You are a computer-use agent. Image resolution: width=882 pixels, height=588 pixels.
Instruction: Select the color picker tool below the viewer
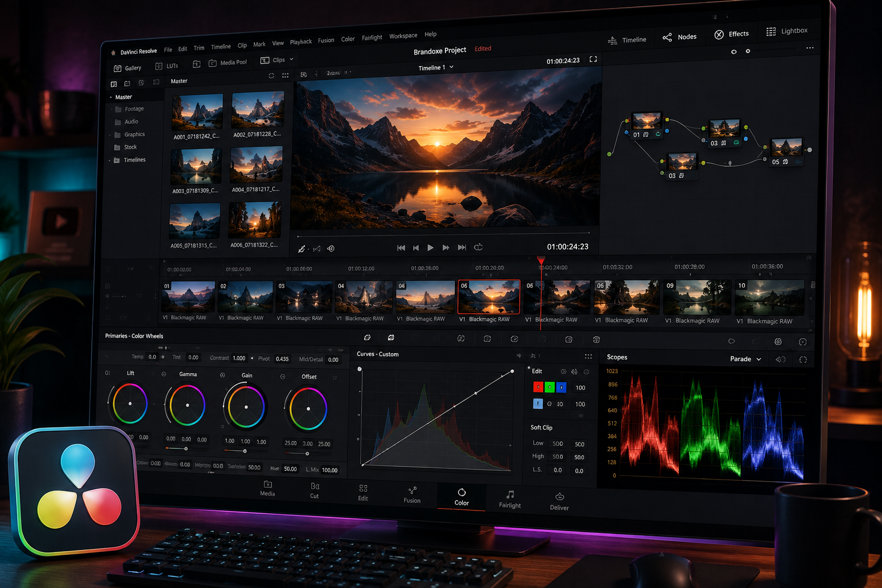pos(301,249)
